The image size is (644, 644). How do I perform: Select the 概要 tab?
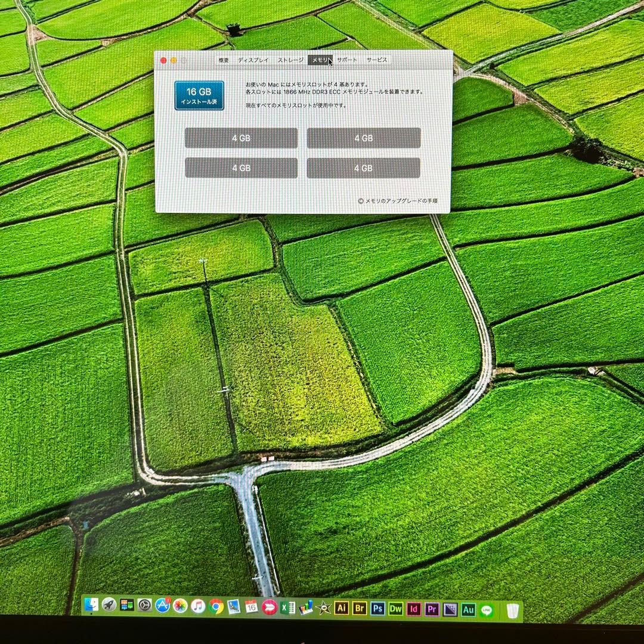point(224,60)
